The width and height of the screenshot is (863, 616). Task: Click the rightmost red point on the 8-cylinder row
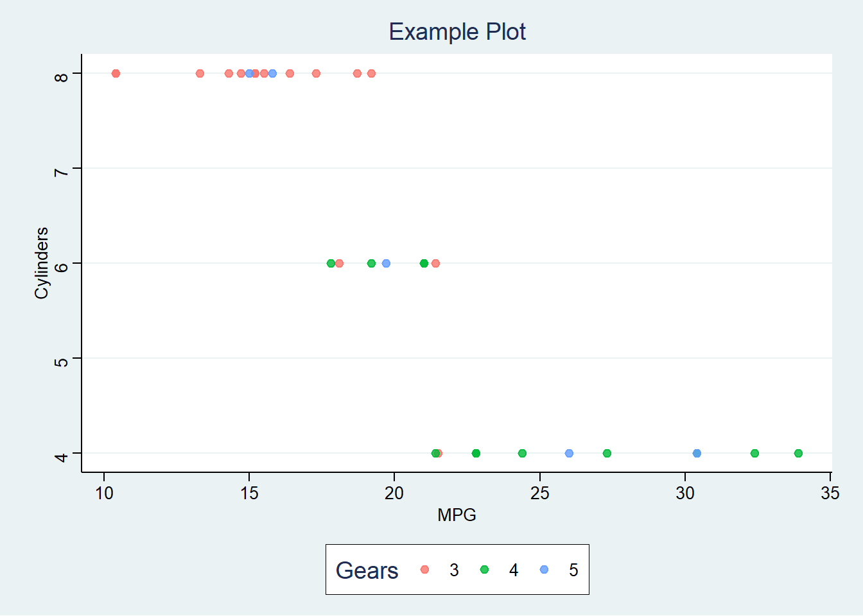[371, 73]
